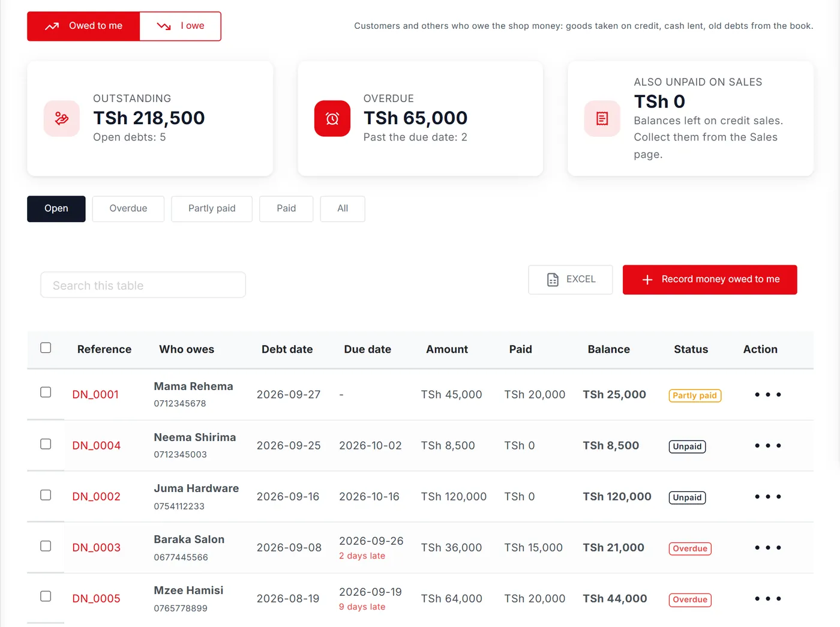Open debt reference DN_0002

tap(97, 497)
